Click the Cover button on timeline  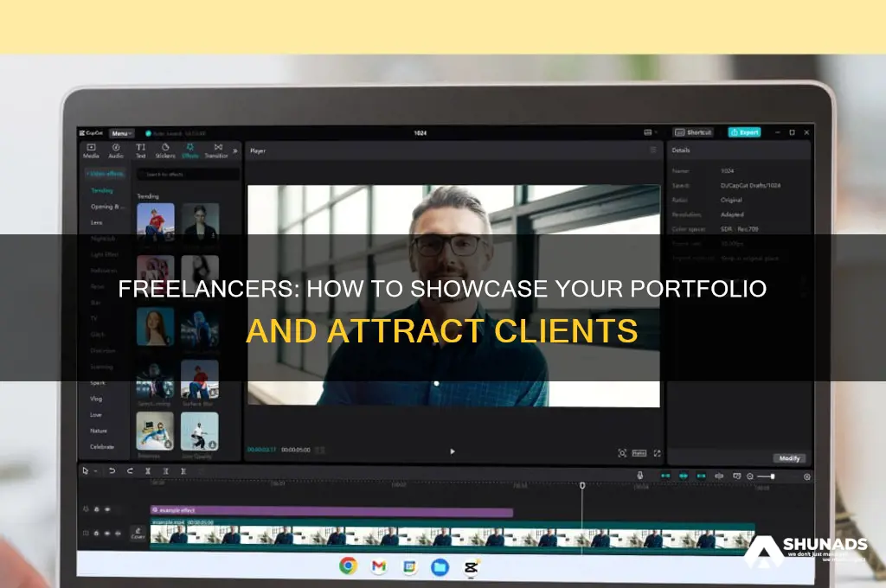pos(138,534)
